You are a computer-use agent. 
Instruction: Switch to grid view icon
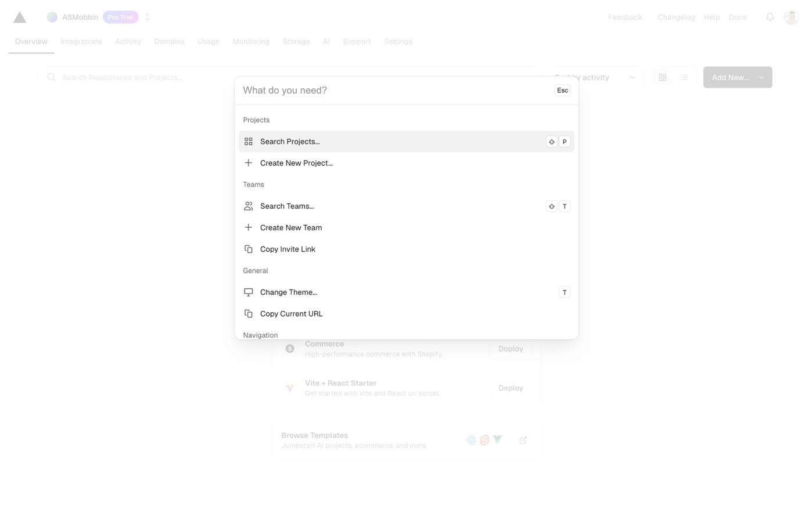pos(662,77)
